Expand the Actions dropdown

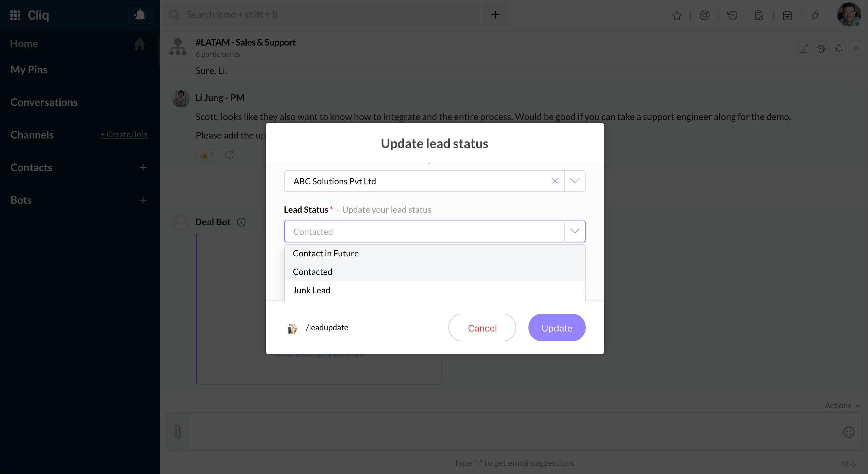pos(842,405)
